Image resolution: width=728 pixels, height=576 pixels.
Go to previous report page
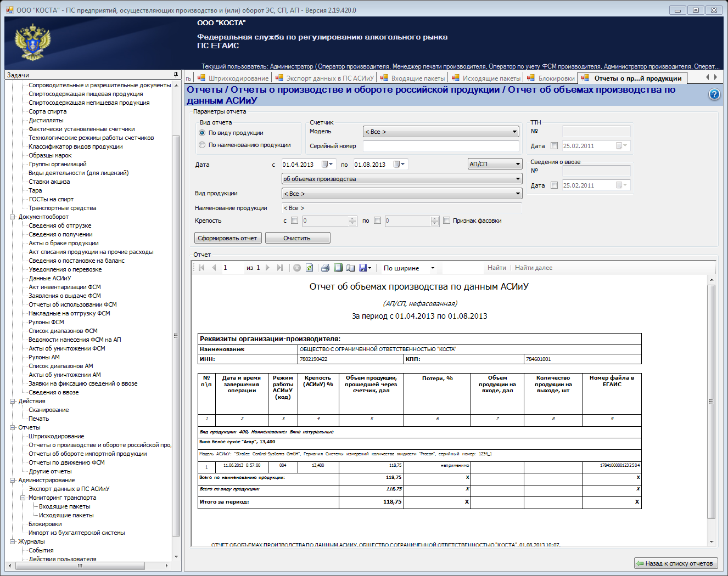(x=214, y=268)
